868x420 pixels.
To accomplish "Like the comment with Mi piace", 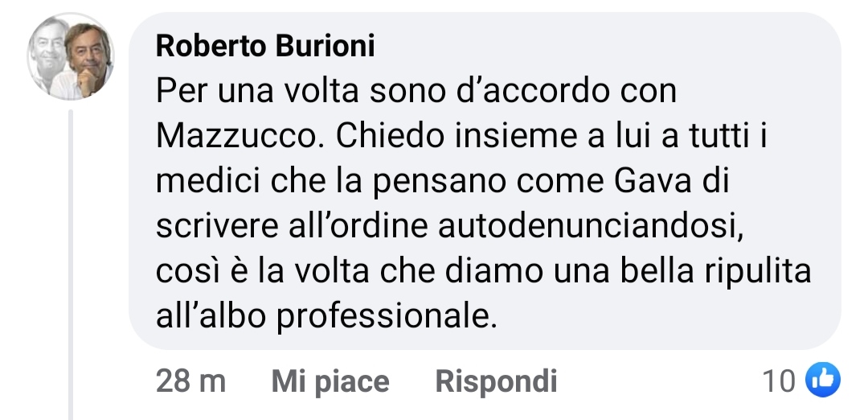I will point(330,381).
